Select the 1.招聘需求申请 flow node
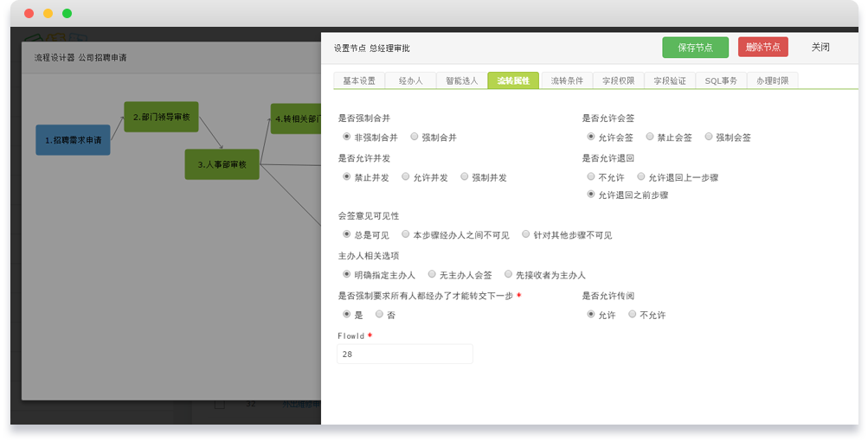This screenshot has width=868, height=441. pos(73,139)
